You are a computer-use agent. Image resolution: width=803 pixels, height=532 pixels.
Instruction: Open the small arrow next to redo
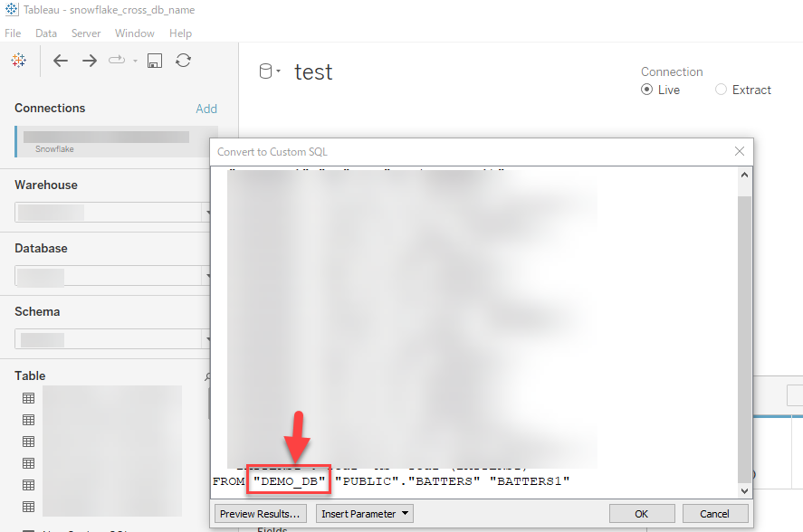(135, 61)
